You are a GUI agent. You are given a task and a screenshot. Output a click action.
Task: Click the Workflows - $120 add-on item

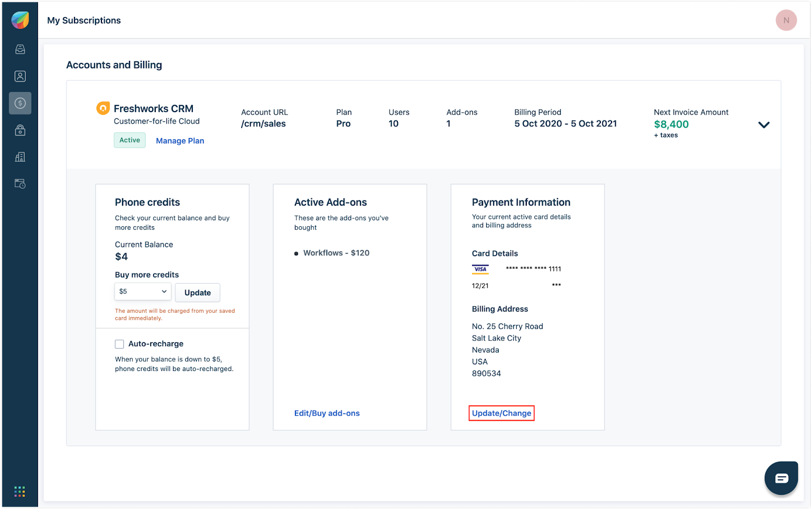pyautogui.click(x=336, y=253)
